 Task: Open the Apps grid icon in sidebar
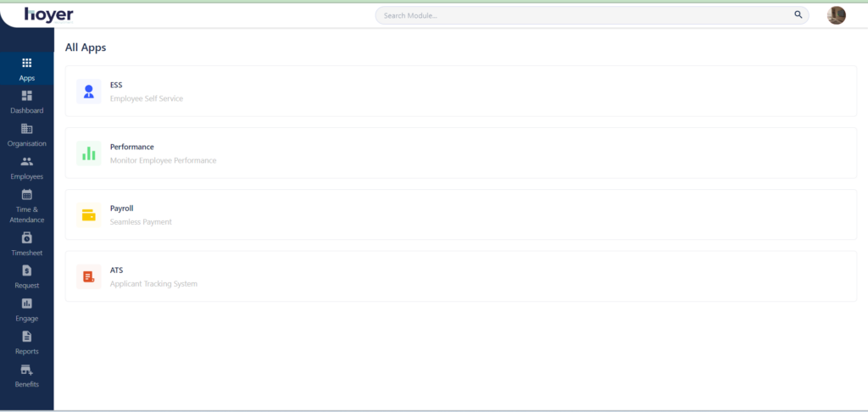[x=26, y=63]
